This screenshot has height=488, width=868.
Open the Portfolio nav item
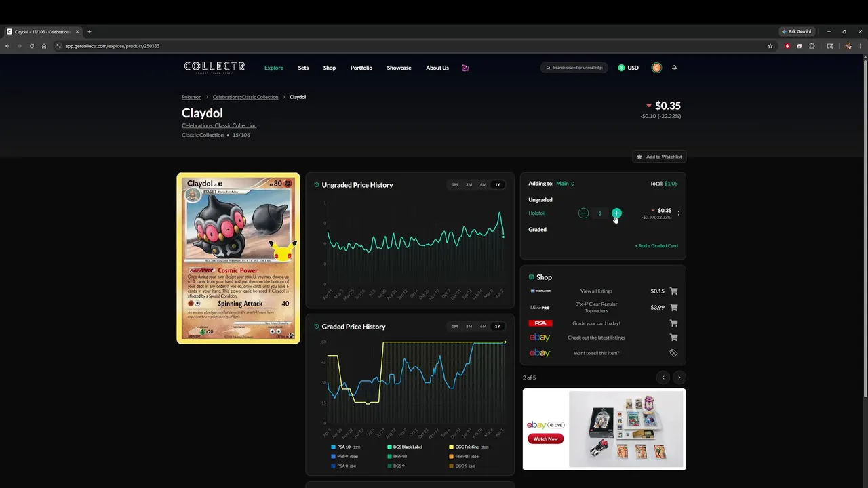click(361, 68)
